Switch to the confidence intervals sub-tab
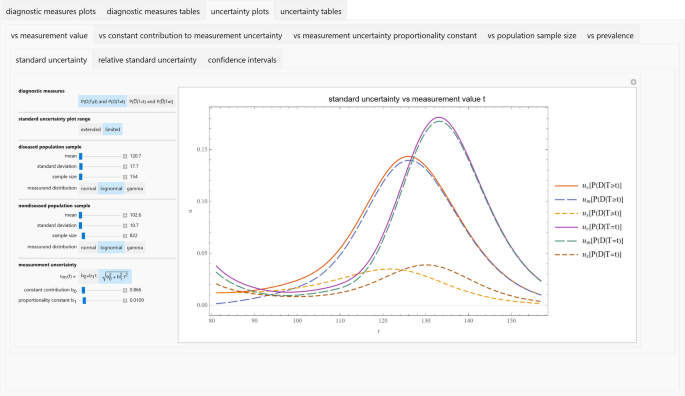This screenshot has height=396, width=685. click(242, 60)
